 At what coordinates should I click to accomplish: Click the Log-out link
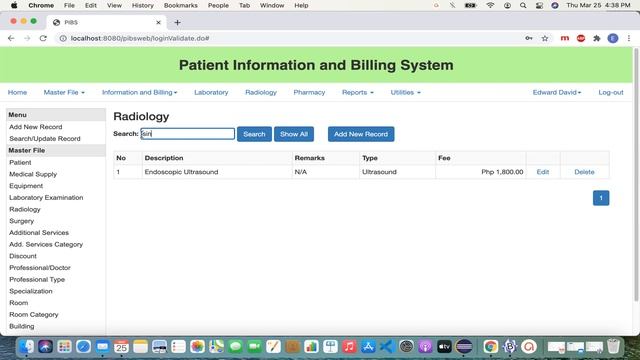[611, 92]
